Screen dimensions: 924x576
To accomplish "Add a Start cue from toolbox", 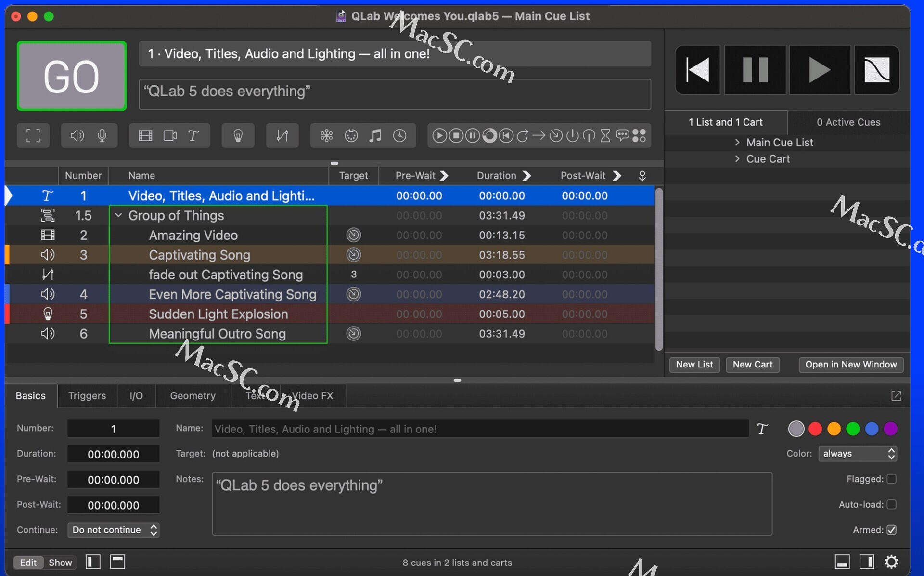I will [x=439, y=136].
